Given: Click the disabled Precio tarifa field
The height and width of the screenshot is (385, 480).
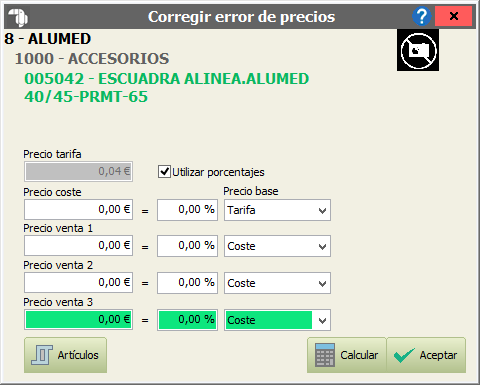Looking at the screenshot, I should tap(78, 172).
